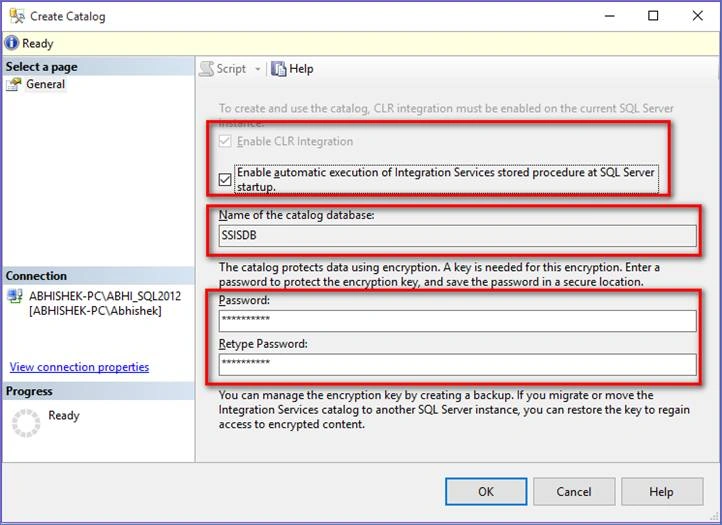Click the server connection icon
This screenshot has height=525, width=722.
point(15,296)
